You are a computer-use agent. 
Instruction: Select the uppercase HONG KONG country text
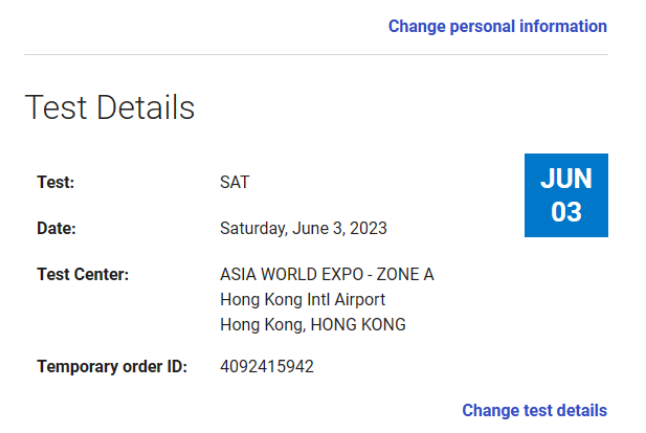coord(358,325)
